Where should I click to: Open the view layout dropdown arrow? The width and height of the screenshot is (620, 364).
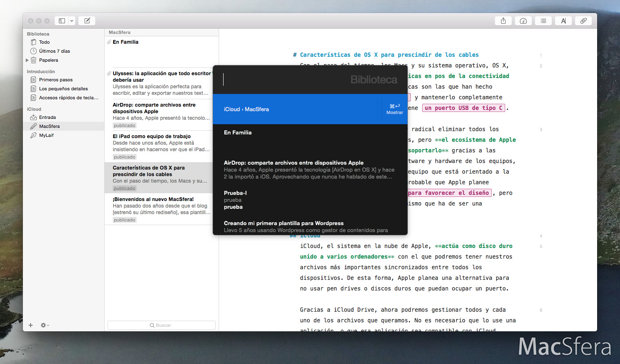tap(72, 21)
